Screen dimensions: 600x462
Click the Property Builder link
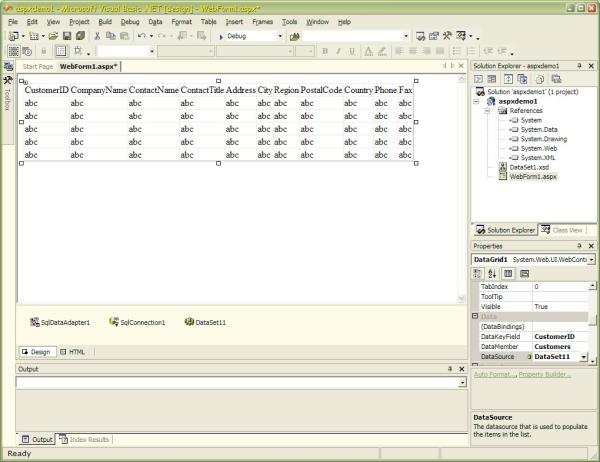point(545,374)
